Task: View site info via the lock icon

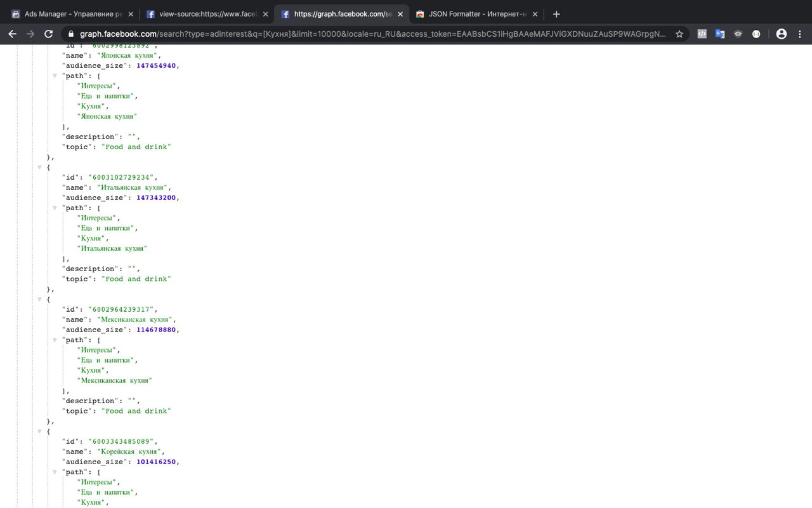Action: [70, 34]
